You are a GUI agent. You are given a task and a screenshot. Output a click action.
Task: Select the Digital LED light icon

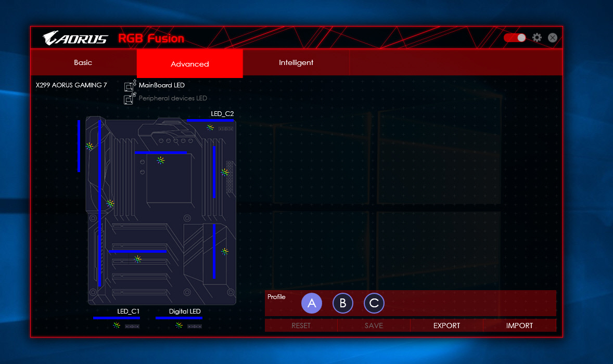[179, 325]
